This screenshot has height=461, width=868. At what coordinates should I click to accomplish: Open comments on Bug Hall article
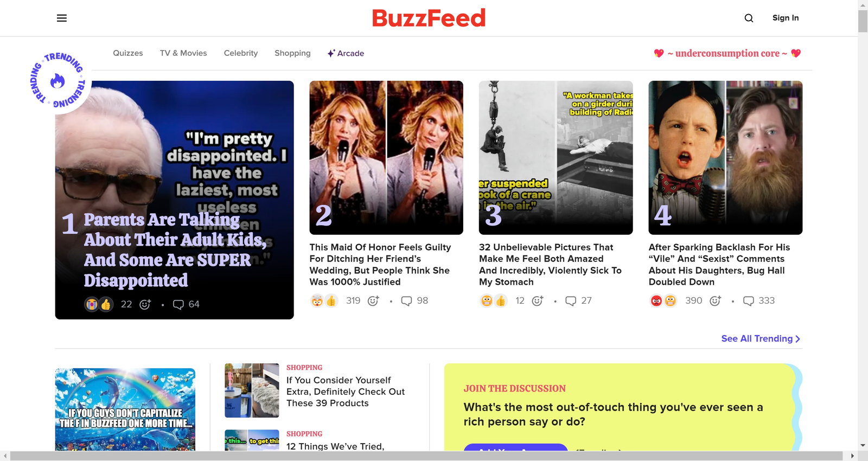click(x=758, y=300)
